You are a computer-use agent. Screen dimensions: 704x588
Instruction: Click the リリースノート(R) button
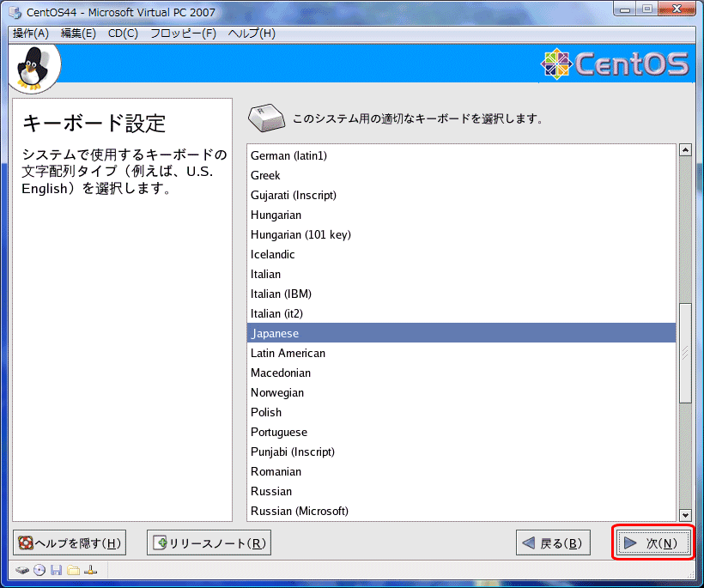click(x=209, y=543)
